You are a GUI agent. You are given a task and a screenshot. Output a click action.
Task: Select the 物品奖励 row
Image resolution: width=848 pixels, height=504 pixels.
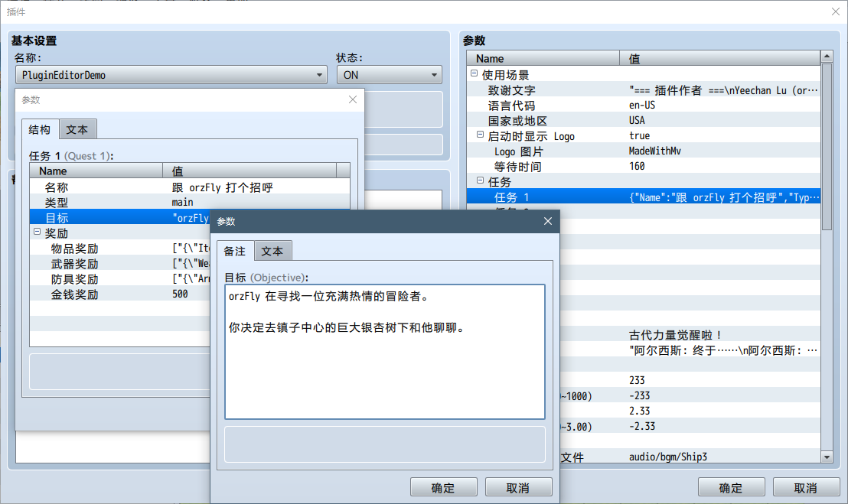pos(119,249)
